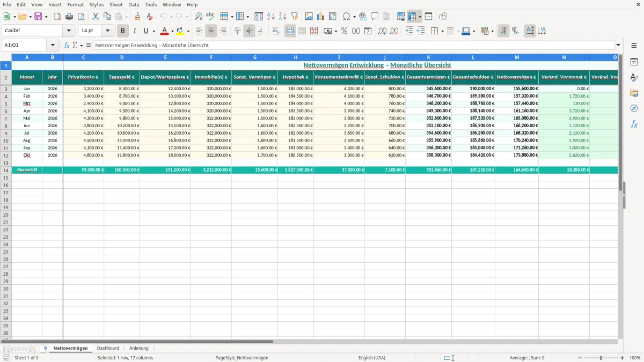Click the Print icon

tap(69, 17)
